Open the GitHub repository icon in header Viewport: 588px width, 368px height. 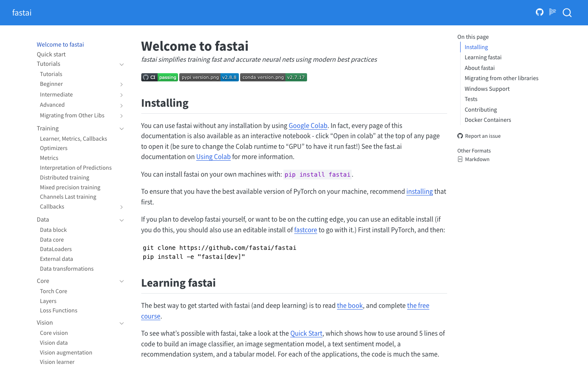click(540, 12)
